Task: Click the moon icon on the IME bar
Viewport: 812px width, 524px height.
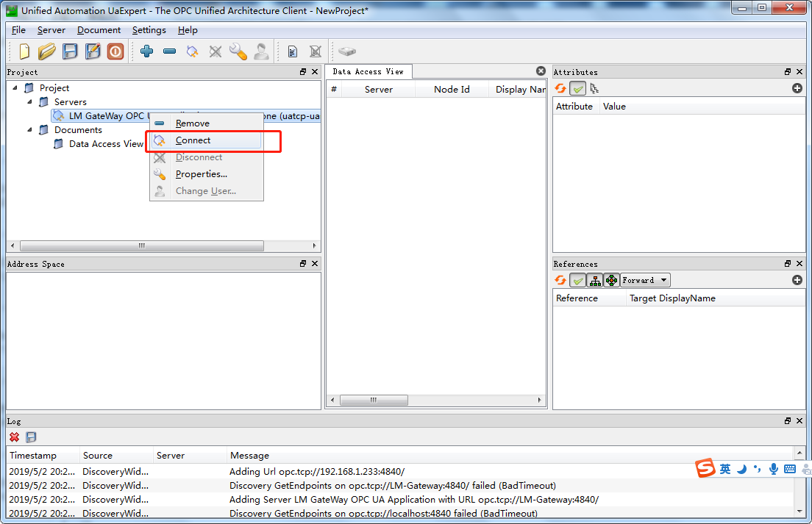Action: (x=741, y=469)
